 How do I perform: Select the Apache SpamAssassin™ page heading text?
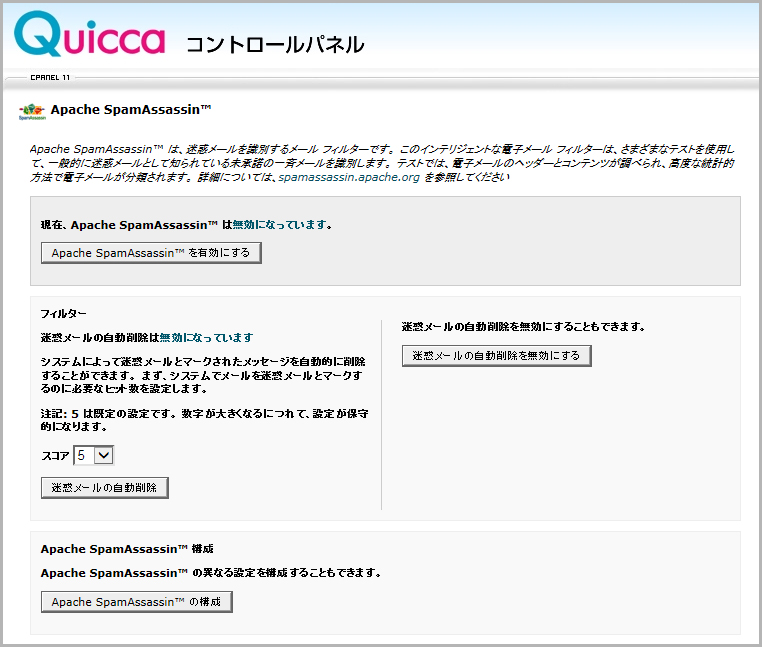pos(130,109)
